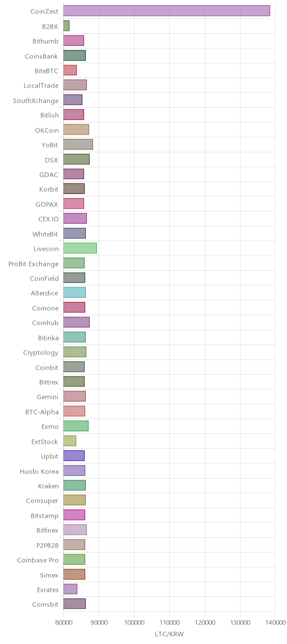Click the Bithumb label
287x644 pixels.
(45, 40)
